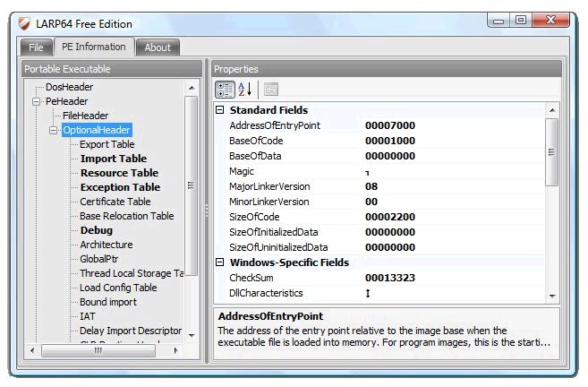Select the Resource Table entry
The height and width of the screenshot is (387, 588).
(119, 173)
